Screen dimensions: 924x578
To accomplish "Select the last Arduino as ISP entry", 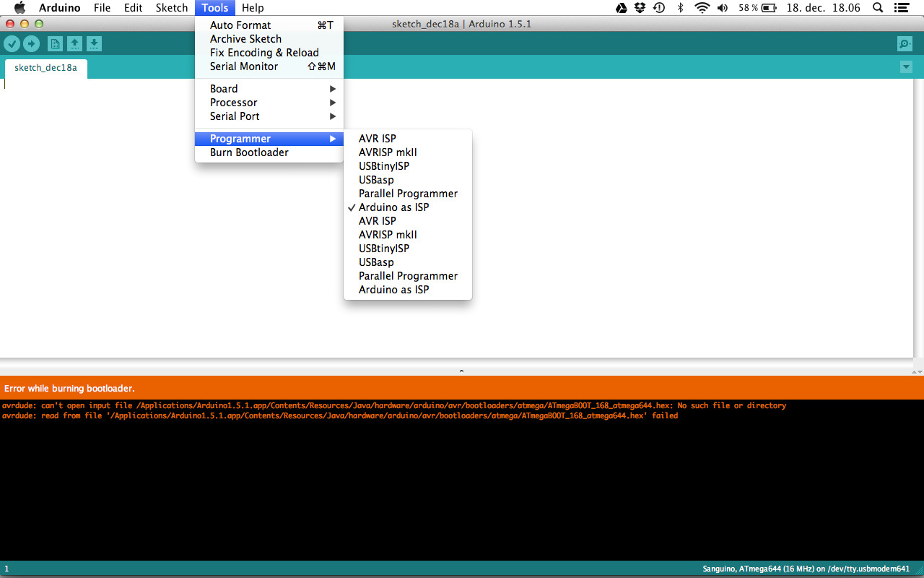I will click(x=408, y=290).
